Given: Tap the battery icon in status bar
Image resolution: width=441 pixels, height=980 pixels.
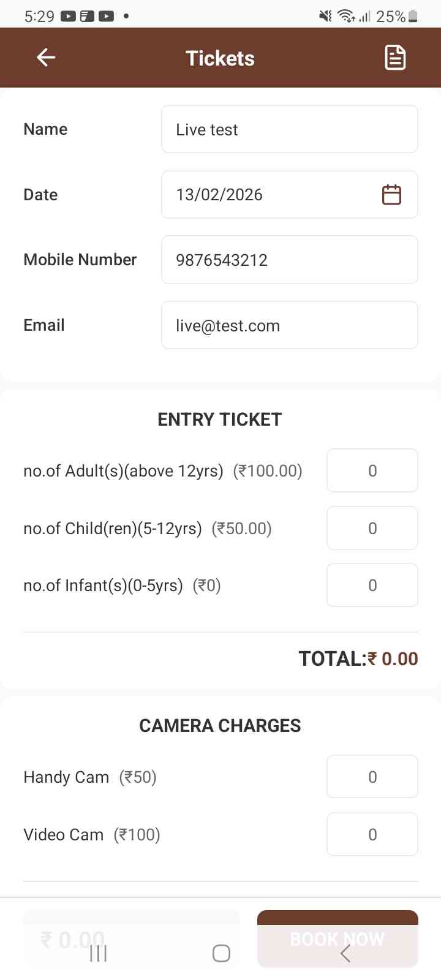Looking at the screenshot, I should [x=413, y=17].
